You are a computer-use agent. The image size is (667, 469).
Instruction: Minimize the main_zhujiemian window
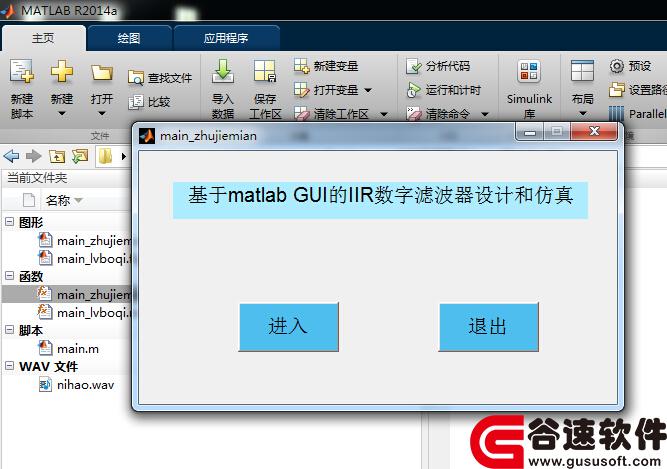click(530, 132)
